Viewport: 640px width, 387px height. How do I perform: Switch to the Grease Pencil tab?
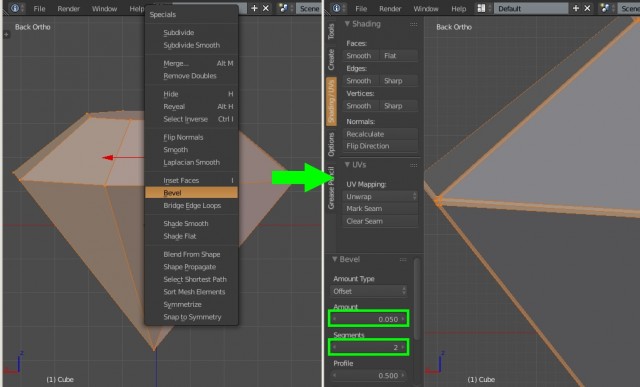[x=331, y=188]
